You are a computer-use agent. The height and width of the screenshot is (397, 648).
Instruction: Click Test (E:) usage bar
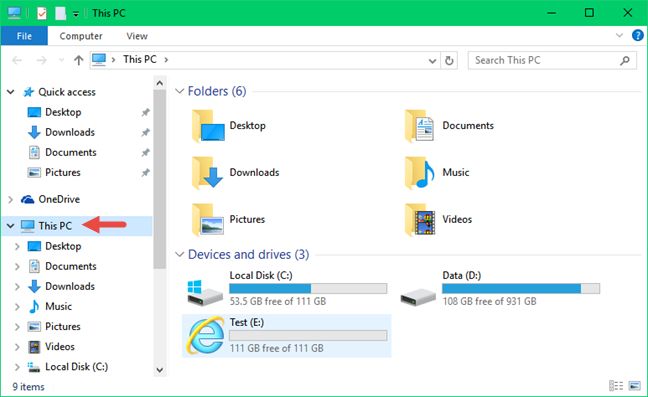pyautogui.click(x=308, y=335)
